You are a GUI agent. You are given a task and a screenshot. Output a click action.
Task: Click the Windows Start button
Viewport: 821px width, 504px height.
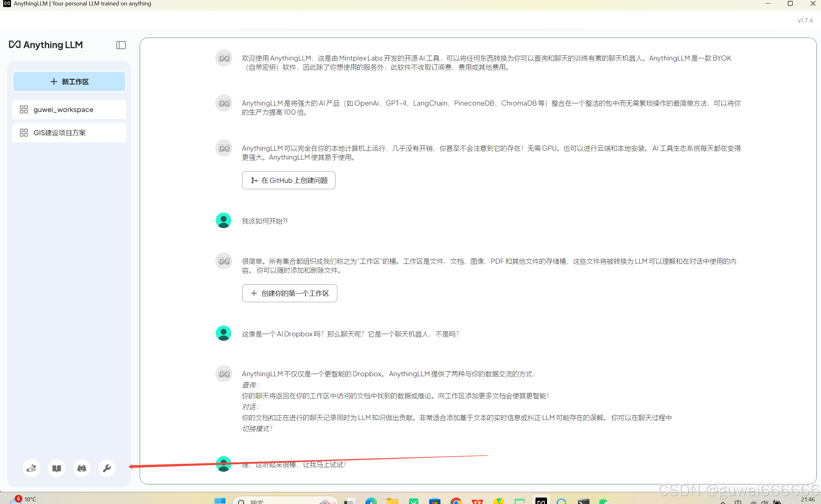(x=220, y=501)
